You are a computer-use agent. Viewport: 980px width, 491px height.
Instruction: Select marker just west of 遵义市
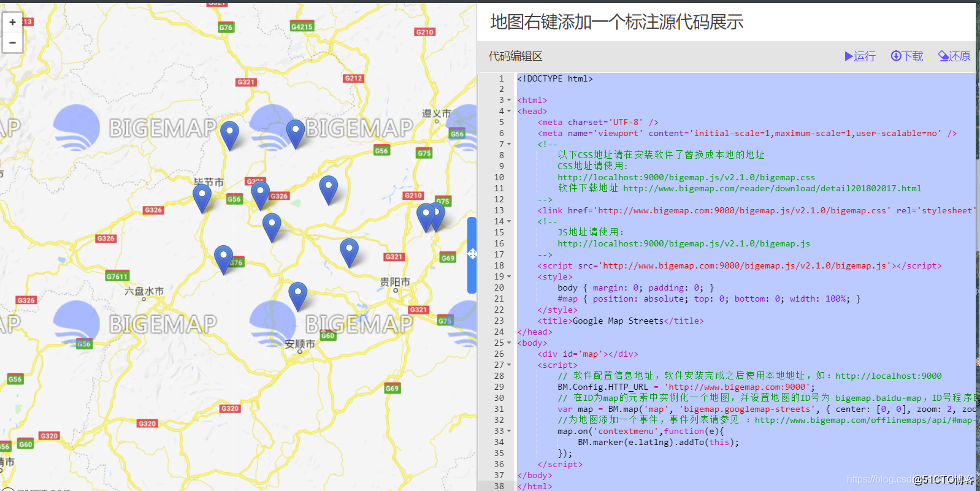pos(296,134)
